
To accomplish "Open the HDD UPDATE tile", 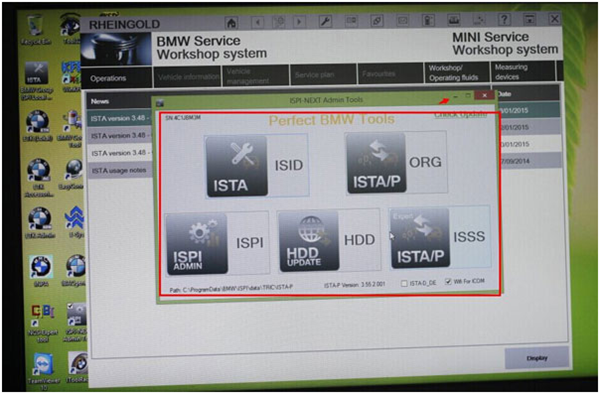I will click(x=309, y=241).
